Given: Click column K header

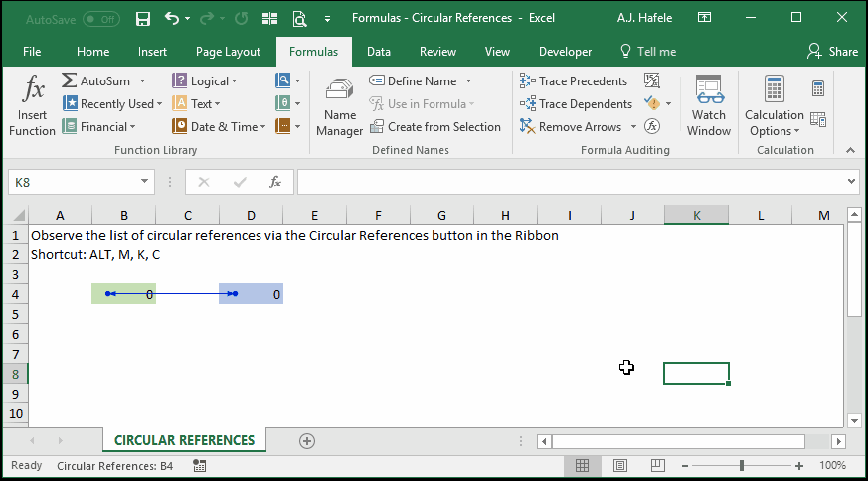Looking at the screenshot, I should point(696,215).
